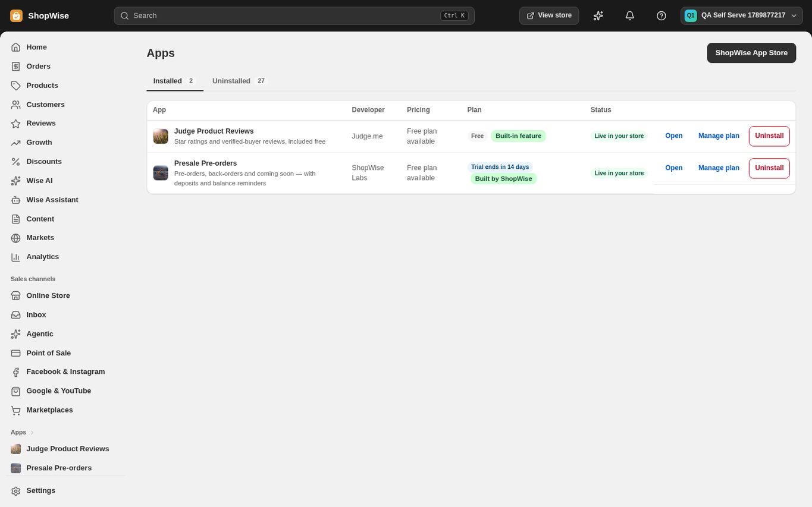812x507 pixels.
Task: Click the Status column header
Action: click(601, 110)
